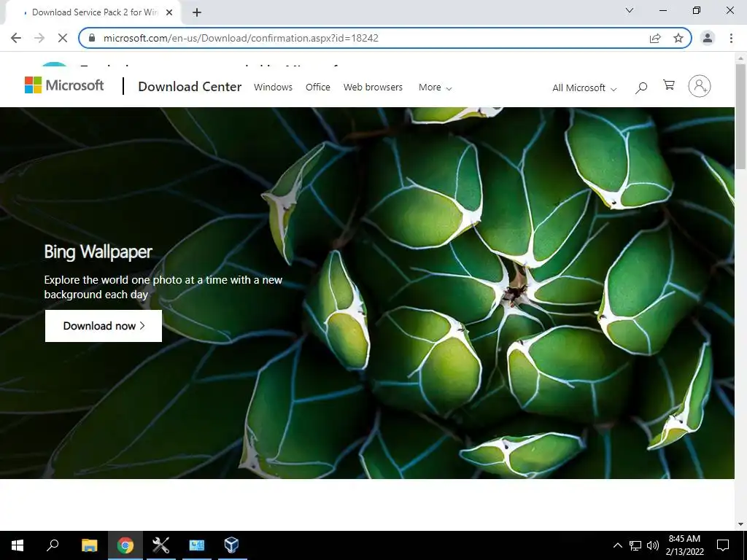747x560 pixels.
Task: Open File Explorer from the taskbar
Action: coord(89,545)
